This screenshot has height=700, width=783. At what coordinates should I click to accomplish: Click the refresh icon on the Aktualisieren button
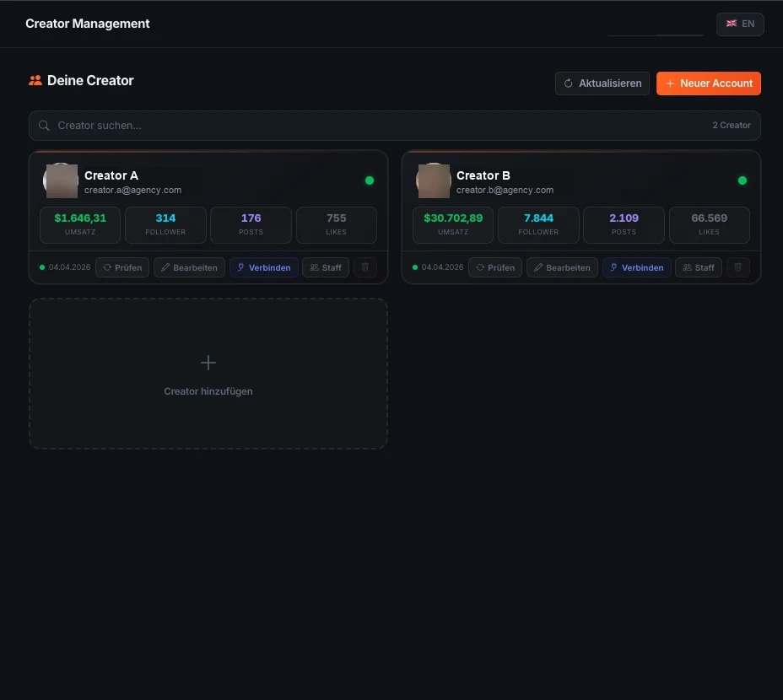point(568,83)
